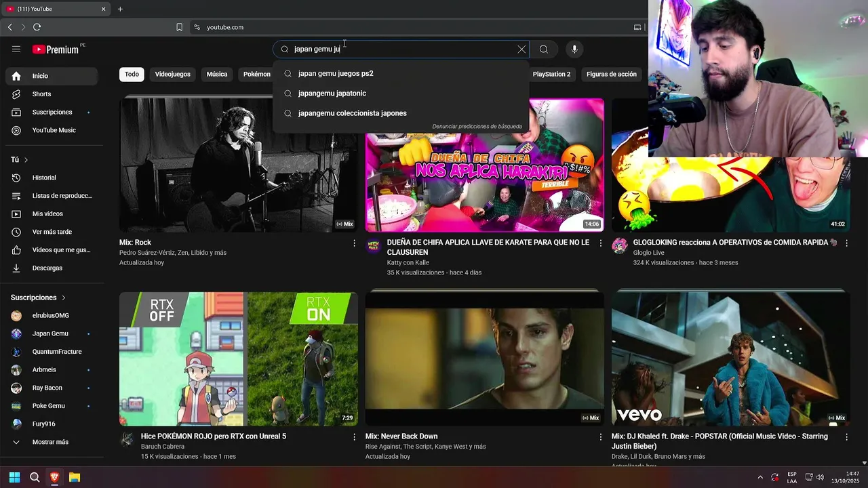Click inside the search field text
The width and height of the screenshot is (868, 488).
(x=401, y=49)
